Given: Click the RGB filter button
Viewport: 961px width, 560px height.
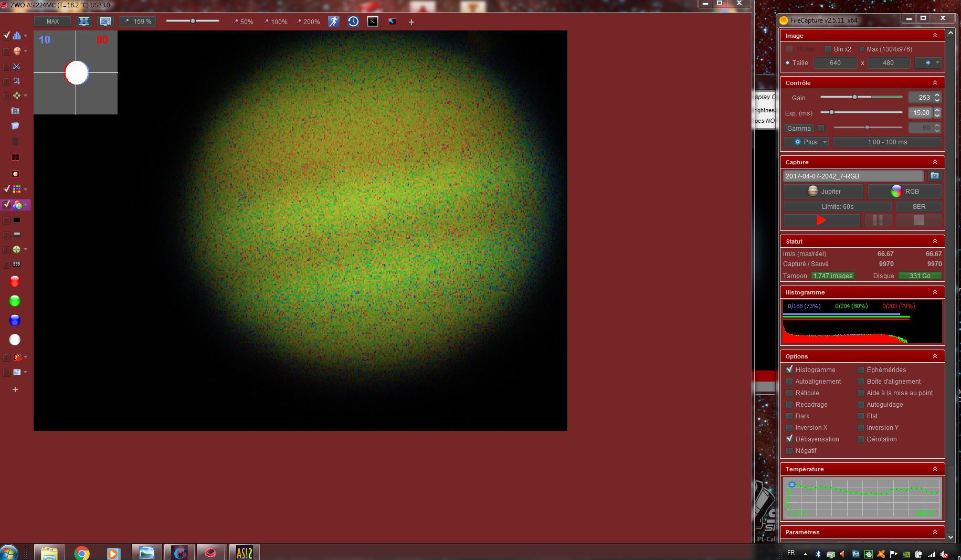Looking at the screenshot, I should point(905,192).
